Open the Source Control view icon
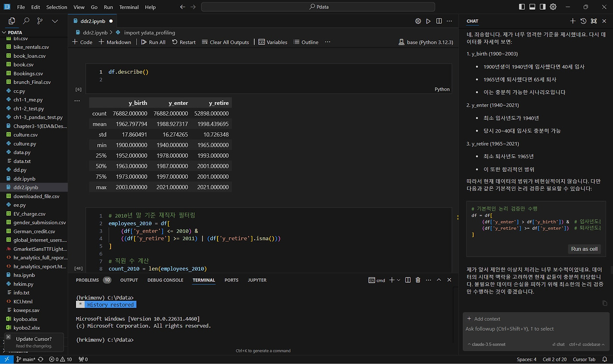This screenshot has width=613, height=364. 40,21
